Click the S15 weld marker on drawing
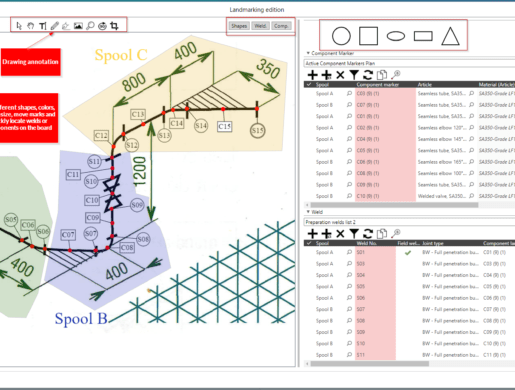515x390 pixels. click(258, 130)
